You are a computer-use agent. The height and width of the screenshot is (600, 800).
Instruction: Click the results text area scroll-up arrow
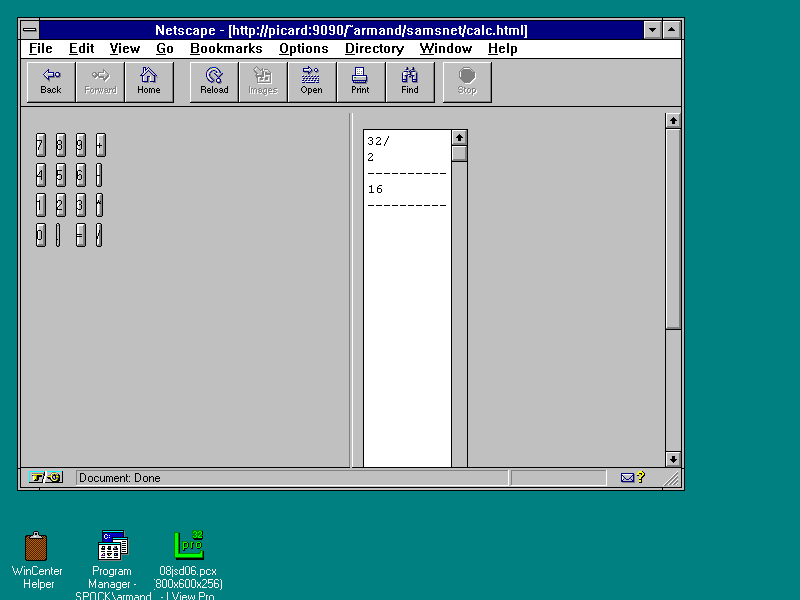[x=459, y=138]
